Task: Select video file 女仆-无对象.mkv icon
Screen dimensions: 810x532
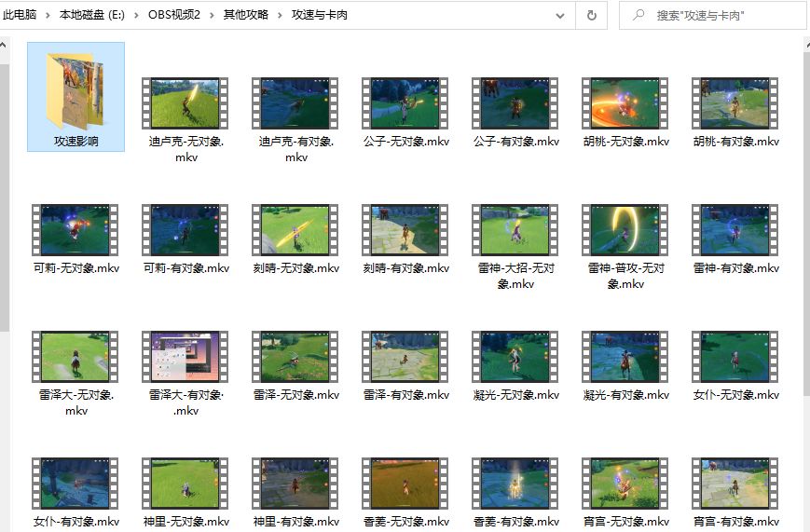Action: tap(735, 357)
